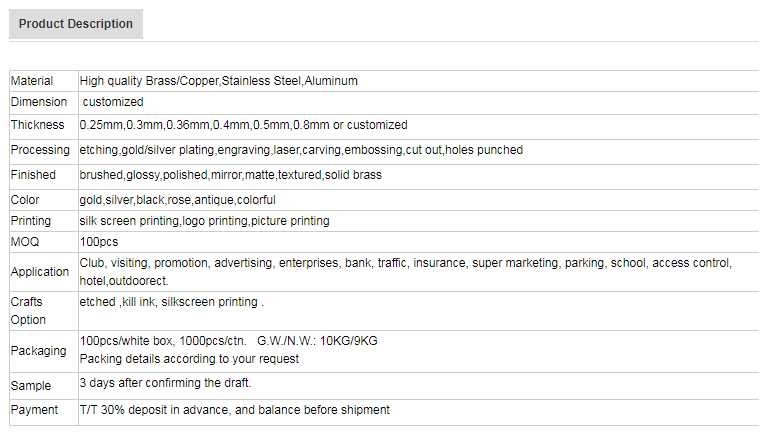
Task: Click the customized dimension value
Action: click(113, 102)
